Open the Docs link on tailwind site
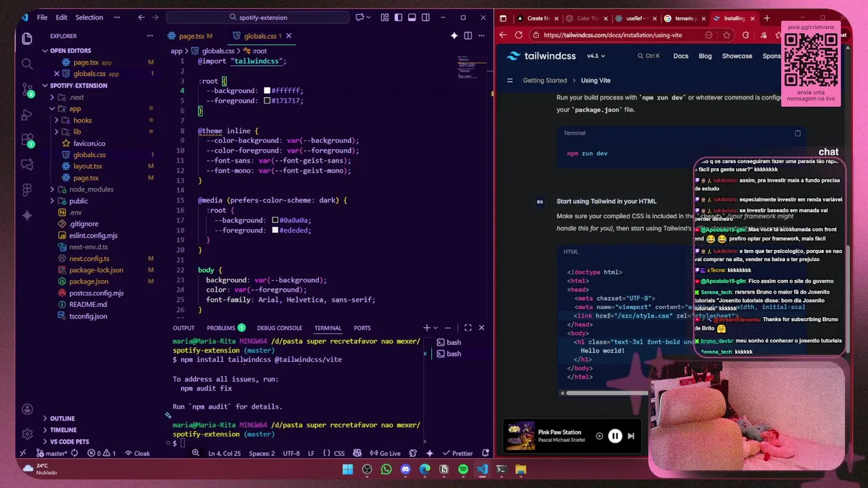This screenshot has height=488, width=868. (681, 56)
